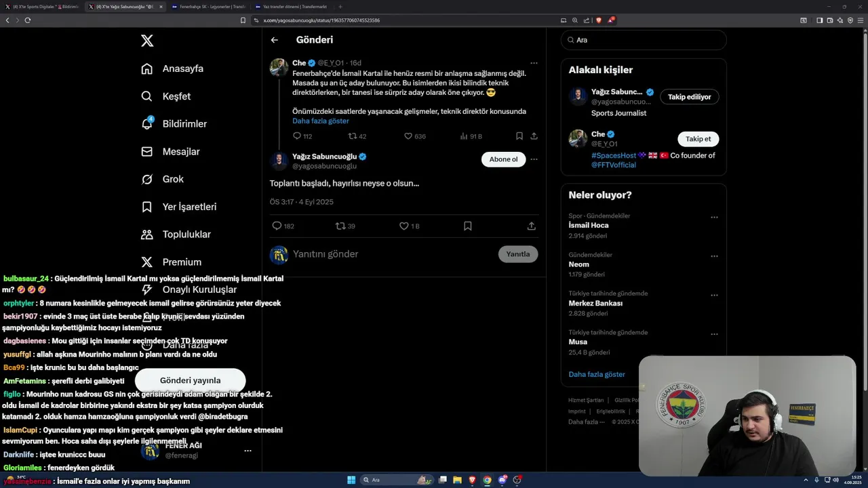868x488 pixels.
Task: Open Chrome from taskbar
Action: [488, 480]
